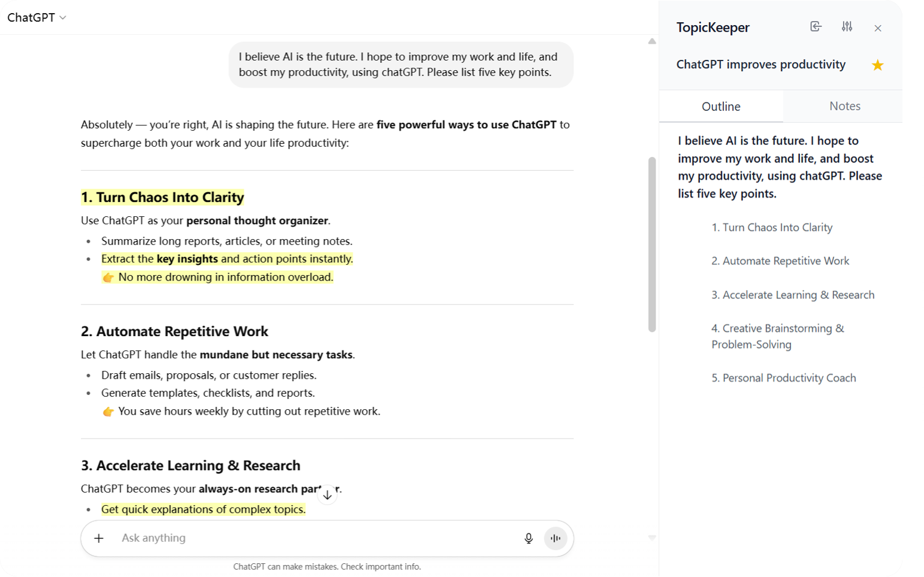Open TopicKeeper settings sliders icon
Image resolution: width=924 pixels, height=577 pixels.
(x=847, y=26)
